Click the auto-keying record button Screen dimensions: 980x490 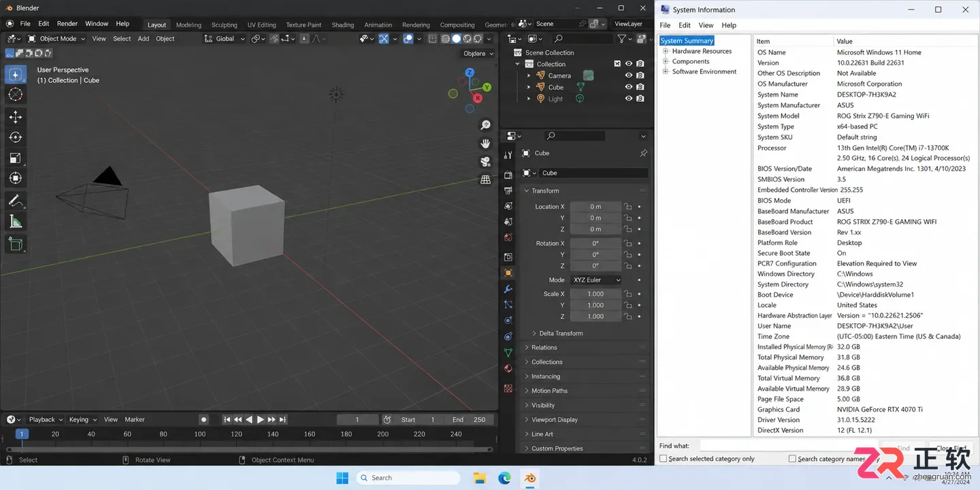pyautogui.click(x=203, y=420)
